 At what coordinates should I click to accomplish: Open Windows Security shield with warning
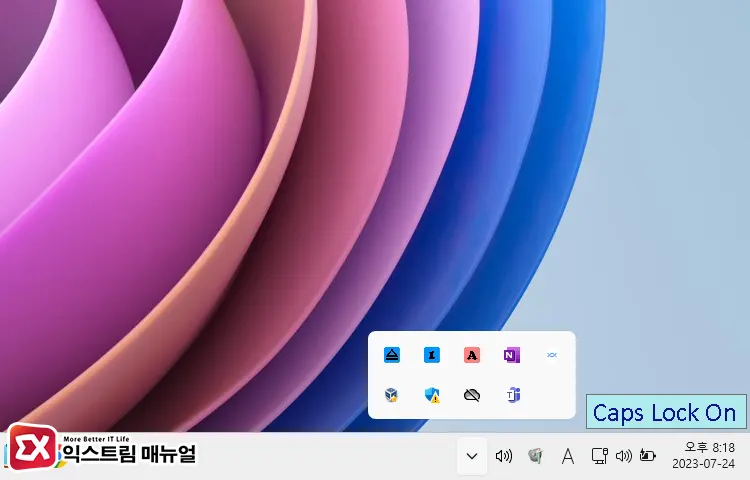tap(432, 395)
